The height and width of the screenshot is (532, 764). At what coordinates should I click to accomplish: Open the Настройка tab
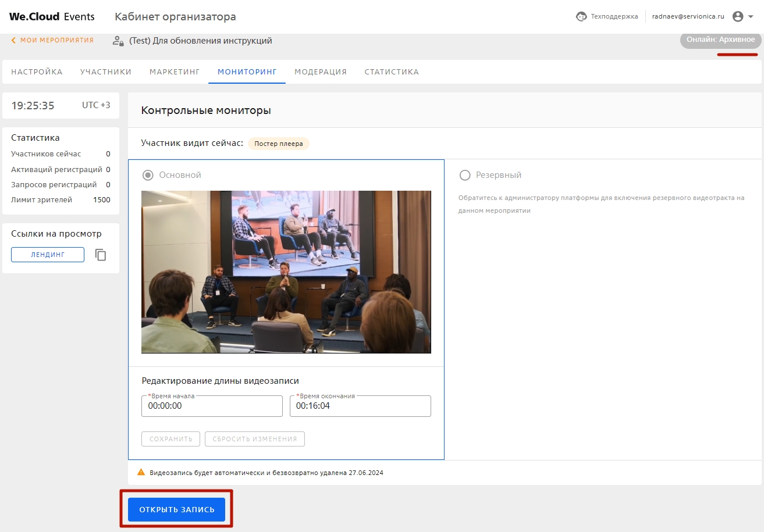coord(37,72)
